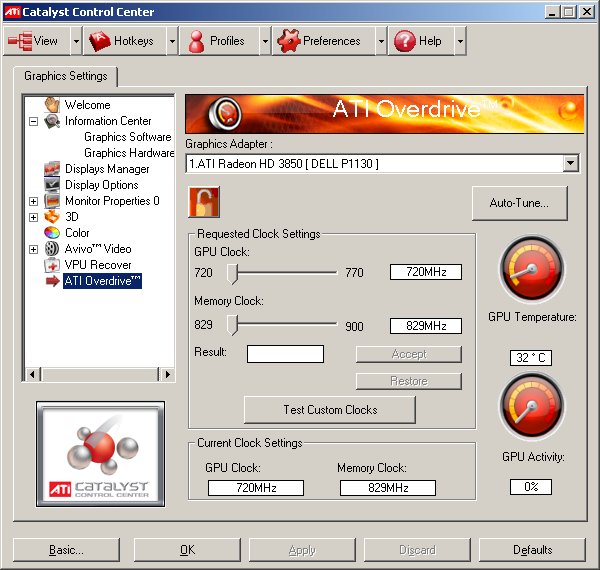Click the tree's scroll left arrow

pyautogui.click(x=32, y=374)
